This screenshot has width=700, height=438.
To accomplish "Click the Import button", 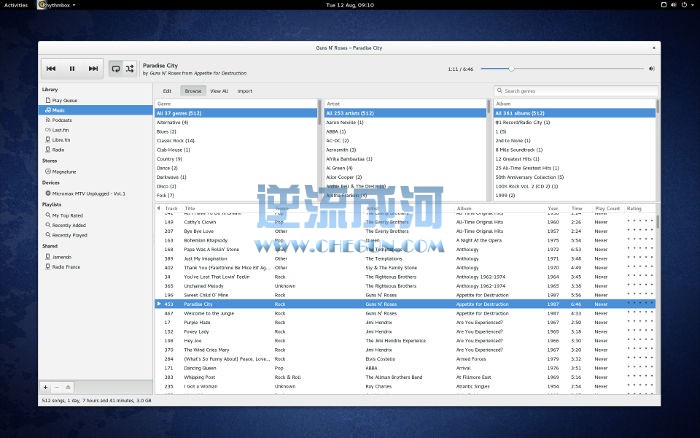I will [x=245, y=91].
